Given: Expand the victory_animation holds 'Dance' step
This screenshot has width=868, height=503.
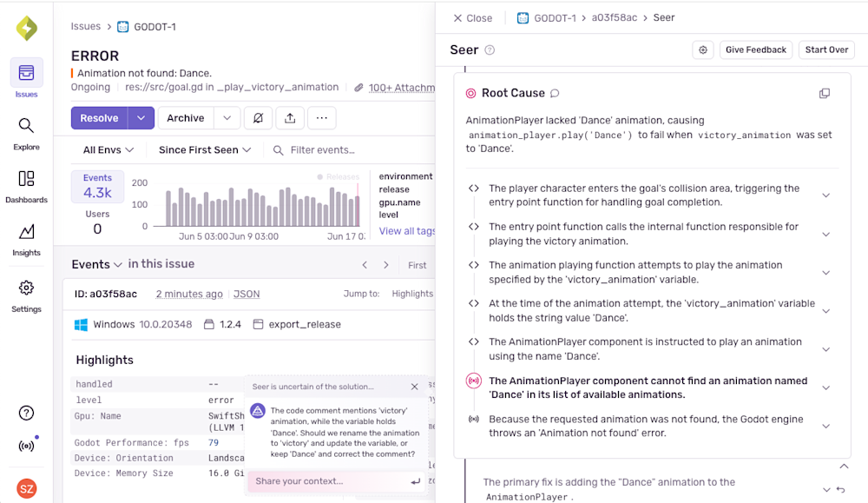Looking at the screenshot, I should click(825, 311).
